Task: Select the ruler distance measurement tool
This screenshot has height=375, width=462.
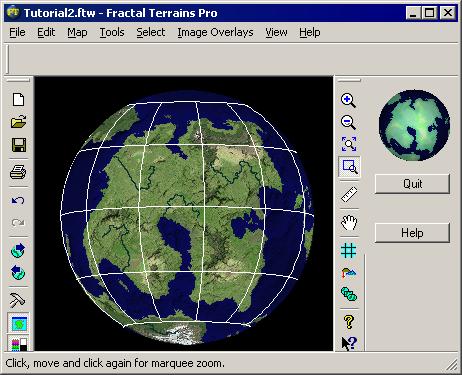Action: tap(349, 194)
